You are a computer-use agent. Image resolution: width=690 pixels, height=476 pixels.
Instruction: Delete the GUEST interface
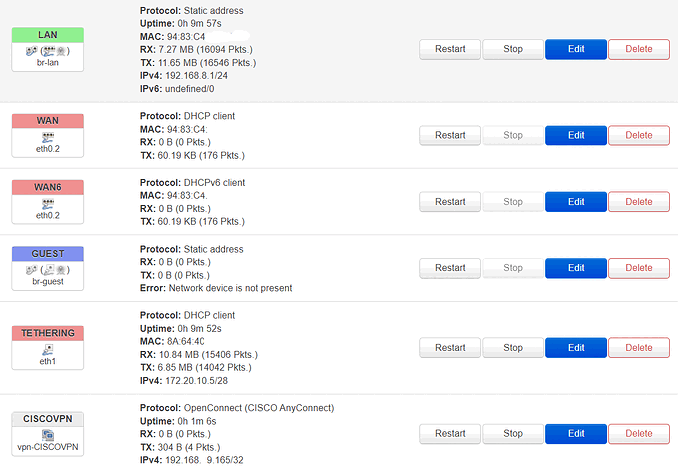coord(639,268)
